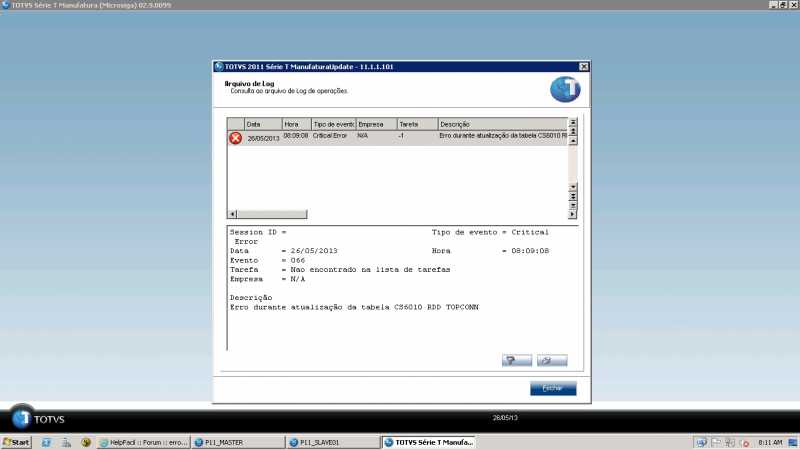Select the 26/05/2013 date cell in log
The height and width of the screenshot is (450, 800).
pos(263,138)
